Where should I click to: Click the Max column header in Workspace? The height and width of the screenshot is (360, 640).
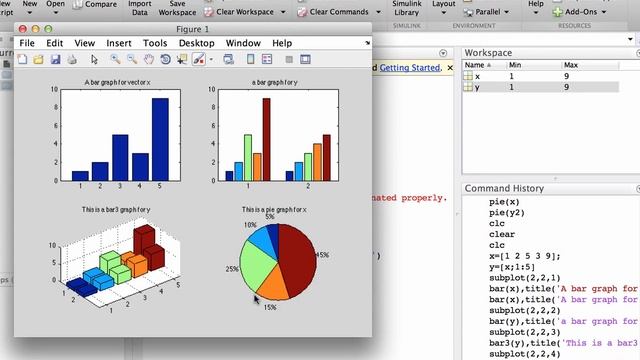coord(570,65)
